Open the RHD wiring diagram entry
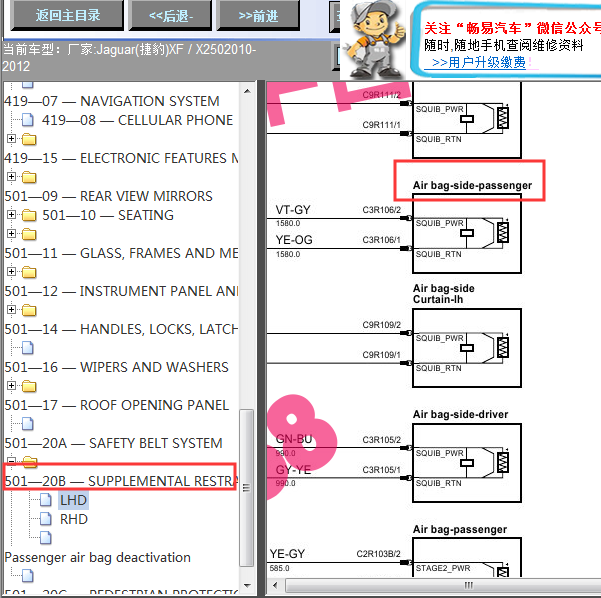 [x=74, y=519]
